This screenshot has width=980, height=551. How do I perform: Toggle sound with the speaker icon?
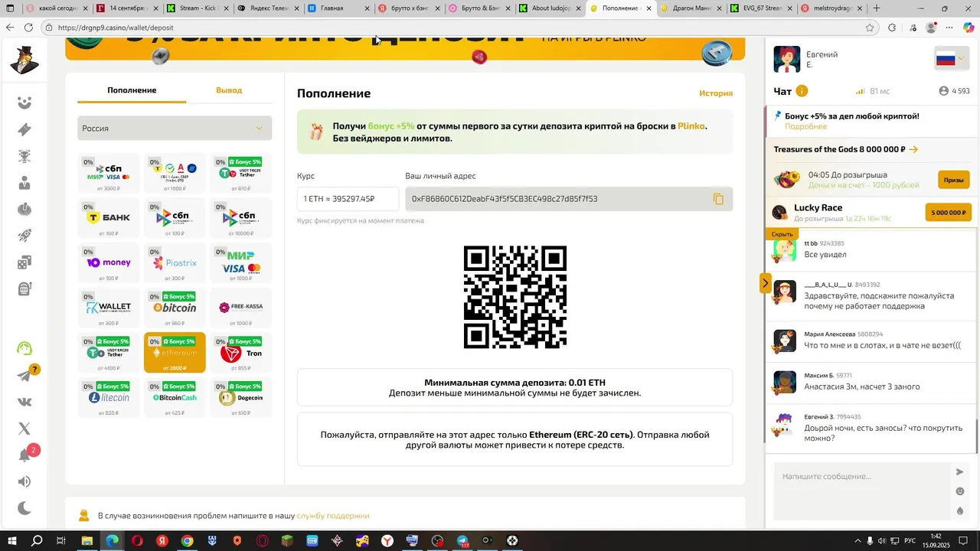click(24, 481)
